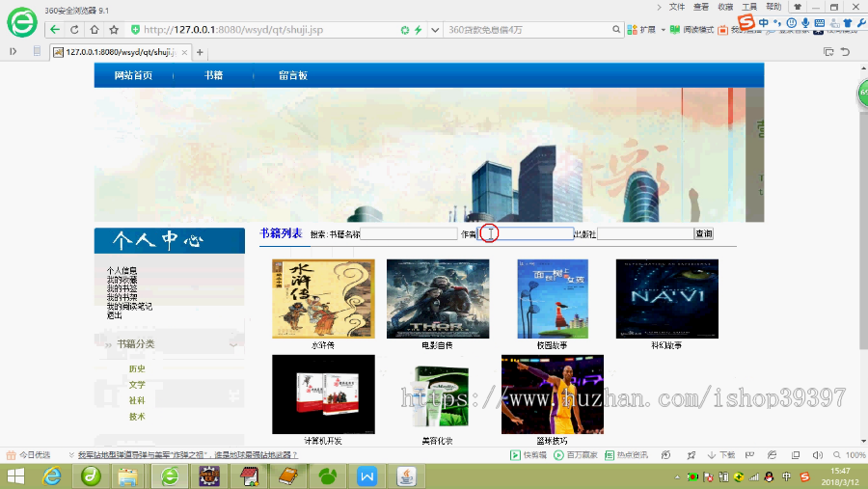Open the 下载 downloads manager
The width and height of the screenshot is (868, 489).
pos(721,455)
